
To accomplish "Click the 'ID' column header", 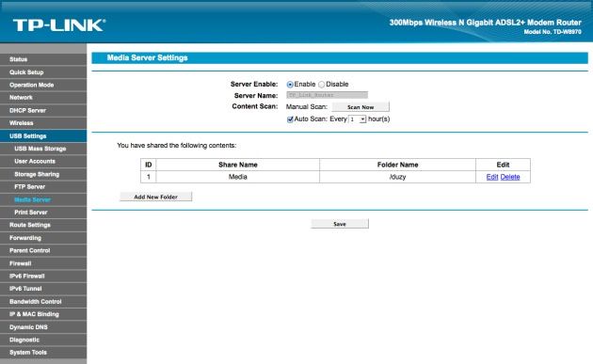I will tap(149, 165).
